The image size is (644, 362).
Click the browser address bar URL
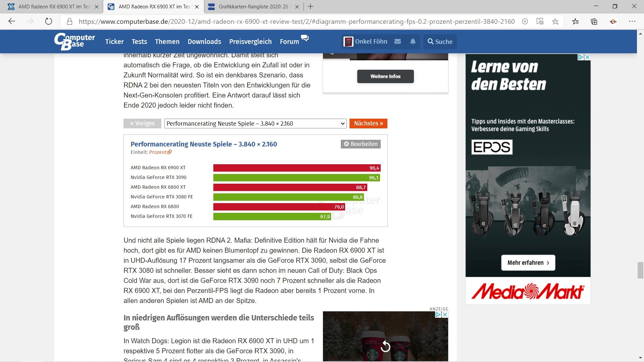click(x=297, y=21)
